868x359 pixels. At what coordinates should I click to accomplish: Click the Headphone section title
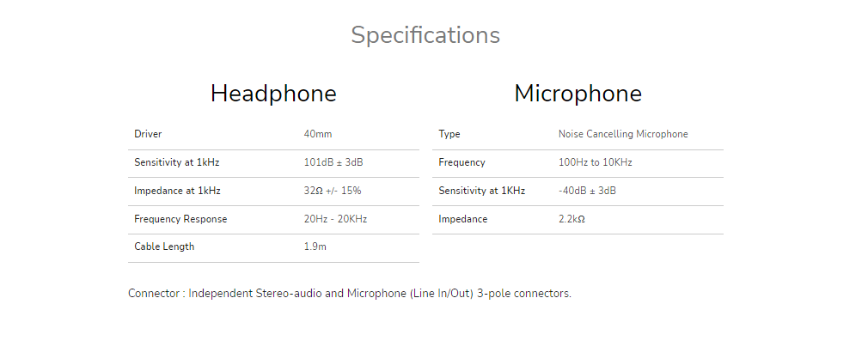point(273,94)
